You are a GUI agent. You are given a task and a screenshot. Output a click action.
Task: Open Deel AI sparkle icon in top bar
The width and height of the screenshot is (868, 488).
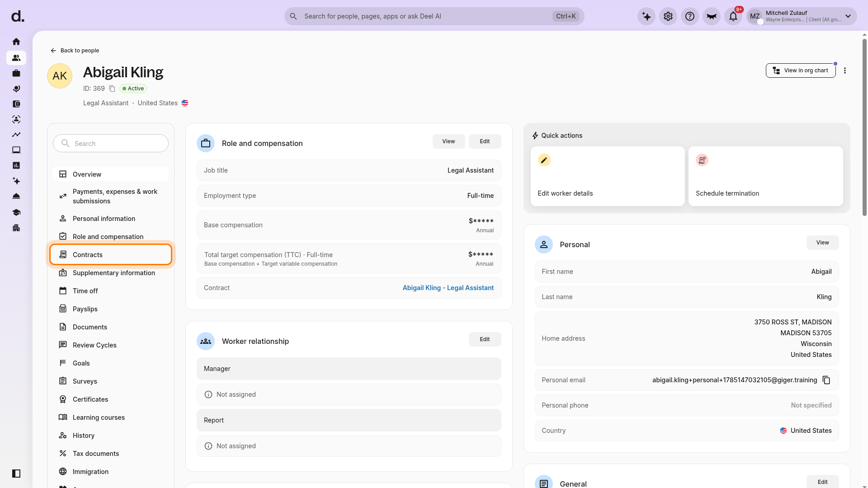(646, 16)
